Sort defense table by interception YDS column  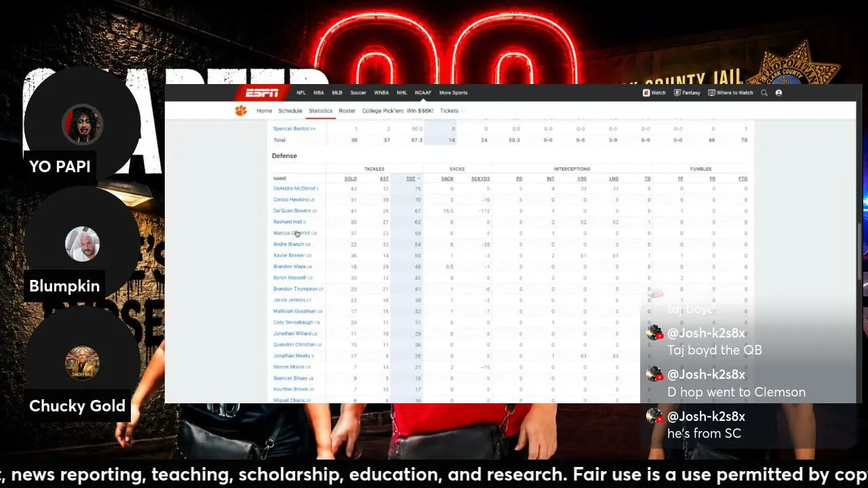click(582, 179)
